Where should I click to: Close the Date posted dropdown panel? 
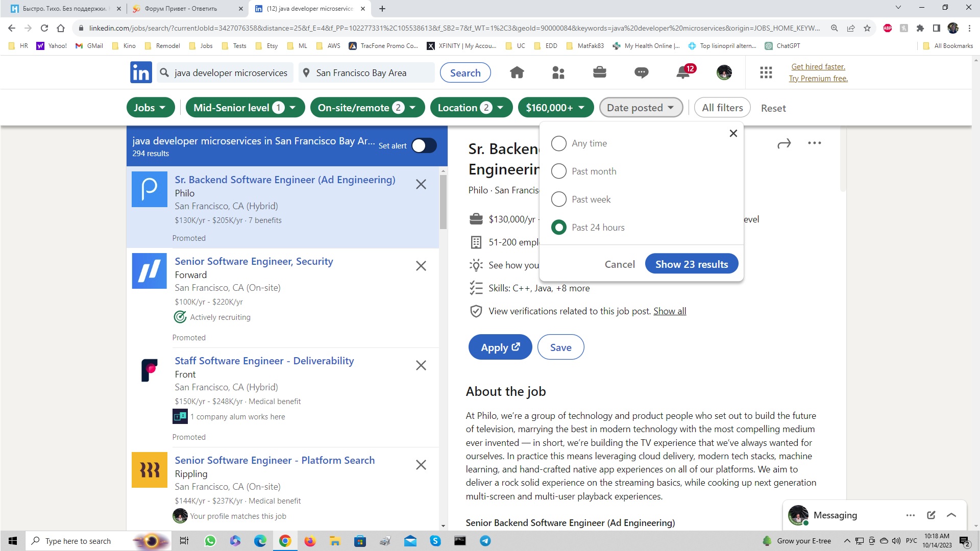[733, 133]
